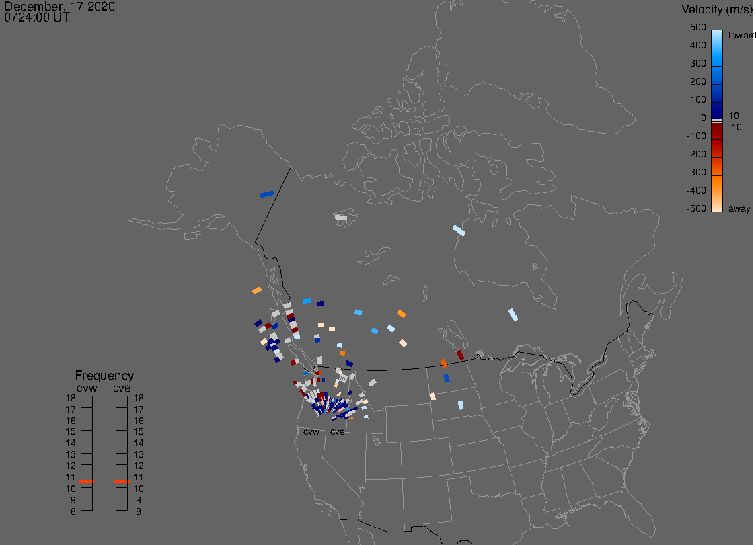Screen dimensions: 756x545
Task: Select the orange -300 to -400 swatch
Action: click(x=717, y=185)
